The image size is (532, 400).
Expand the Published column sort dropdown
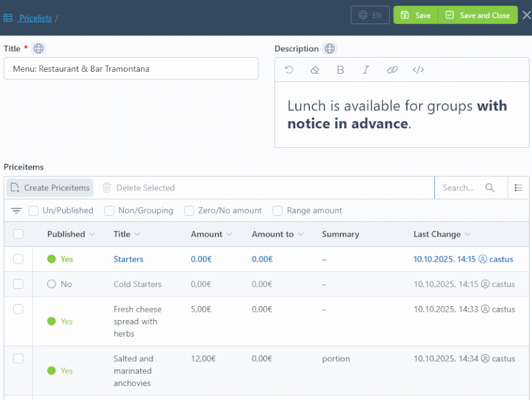92,234
